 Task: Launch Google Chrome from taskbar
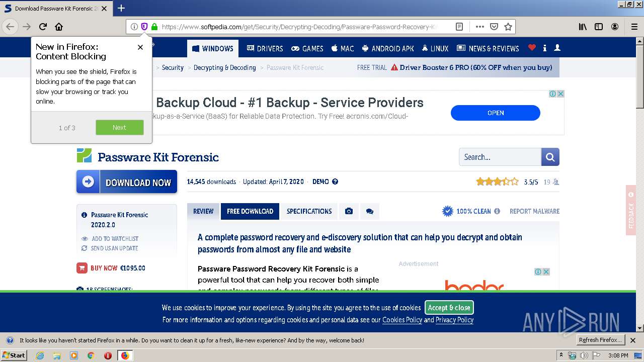[x=91, y=355]
